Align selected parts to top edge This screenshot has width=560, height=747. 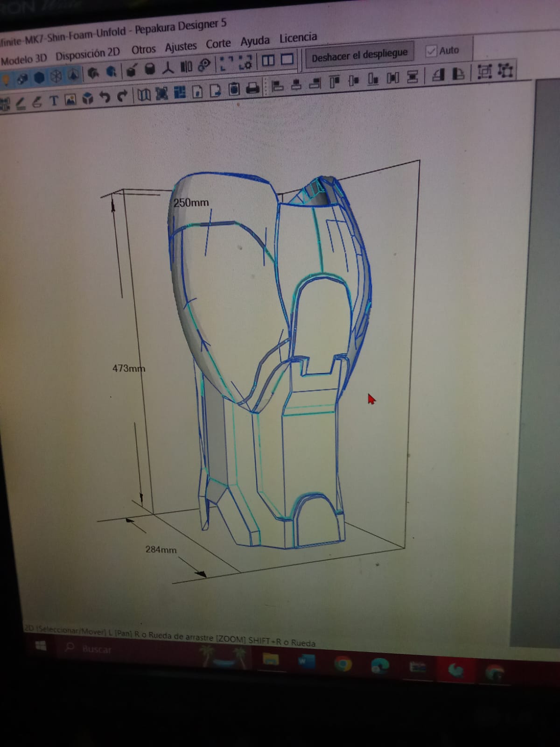click(x=335, y=82)
